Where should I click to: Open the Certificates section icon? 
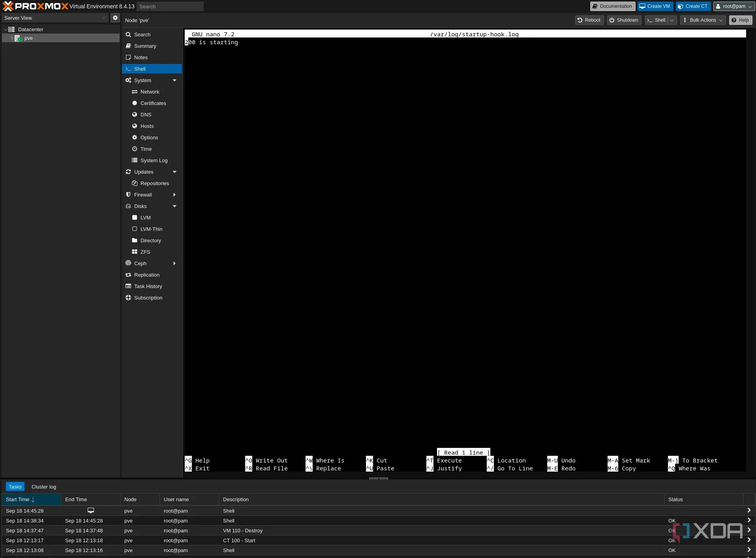tap(135, 103)
